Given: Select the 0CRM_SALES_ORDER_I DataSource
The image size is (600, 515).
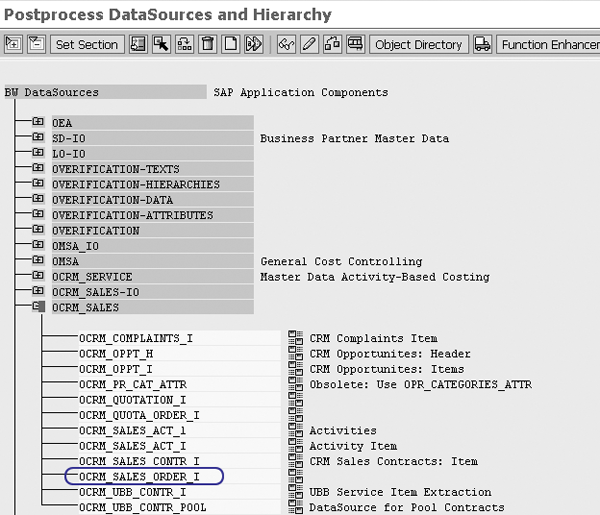Looking at the screenshot, I should tap(179, 477).
